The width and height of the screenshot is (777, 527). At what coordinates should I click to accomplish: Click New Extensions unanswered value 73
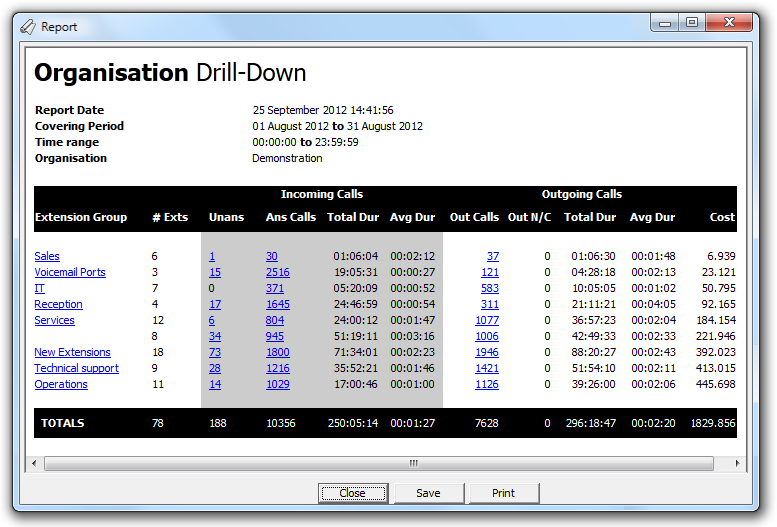[215, 352]
